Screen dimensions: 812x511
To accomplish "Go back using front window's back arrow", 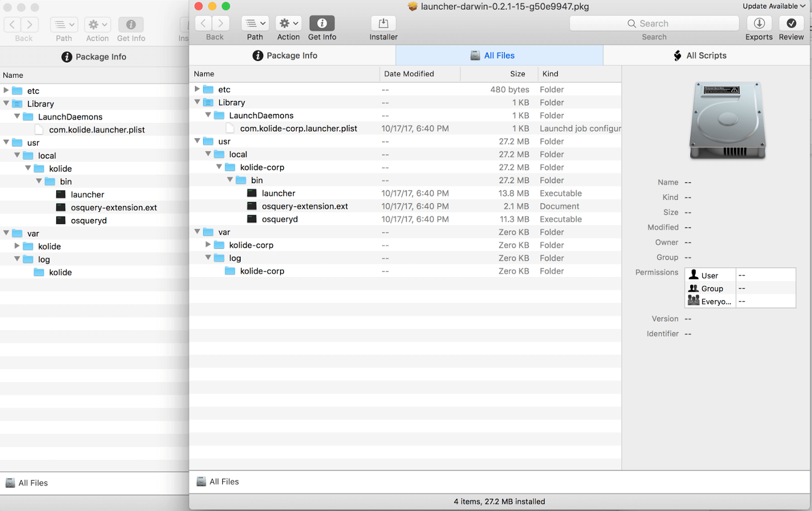I will [204, 23].
